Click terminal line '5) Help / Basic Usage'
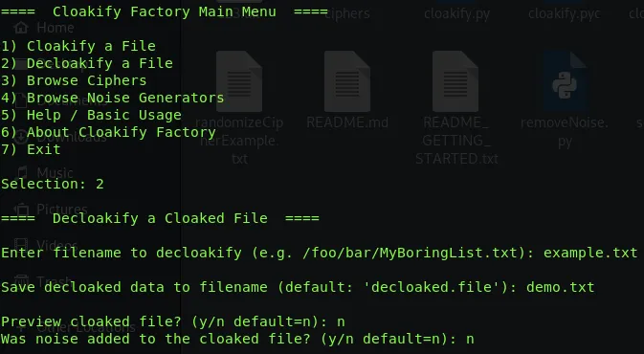 click(91, 115)
